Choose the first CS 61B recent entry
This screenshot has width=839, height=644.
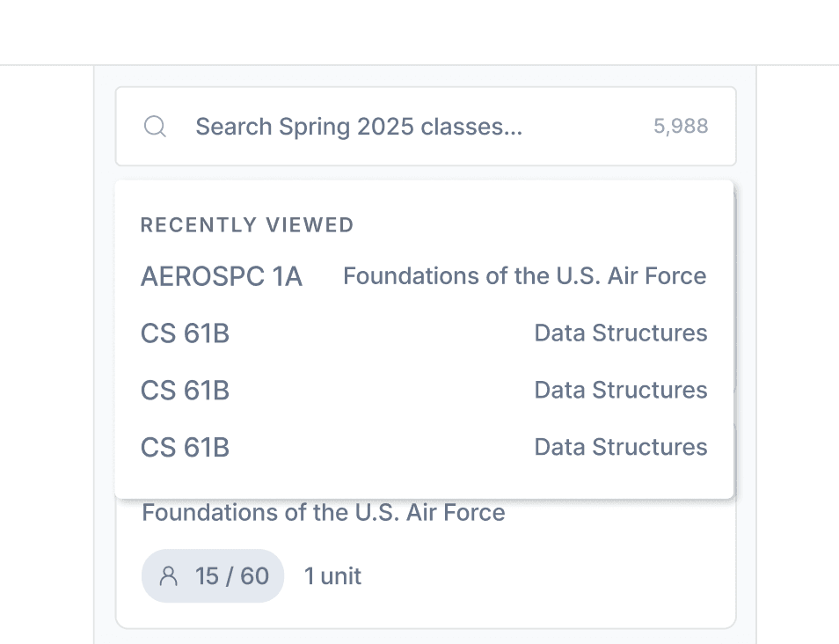(185, 333)
